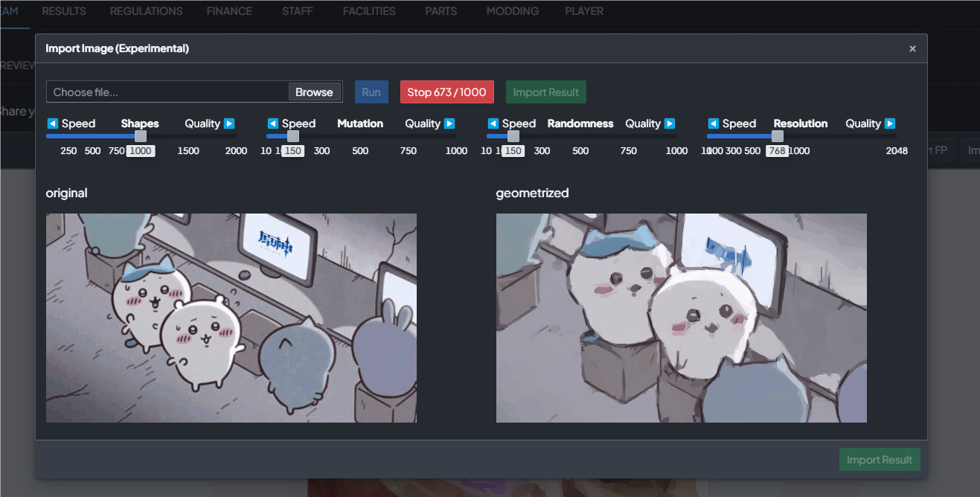Screen dimensions: 980x497
Task: Open the MODDING tab
Action: coord(513,11)
